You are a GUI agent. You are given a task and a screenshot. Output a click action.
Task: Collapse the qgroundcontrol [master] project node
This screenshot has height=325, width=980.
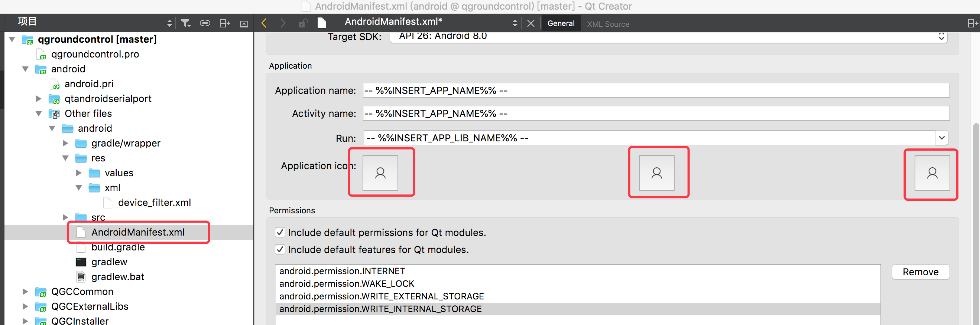click(12, 39)
